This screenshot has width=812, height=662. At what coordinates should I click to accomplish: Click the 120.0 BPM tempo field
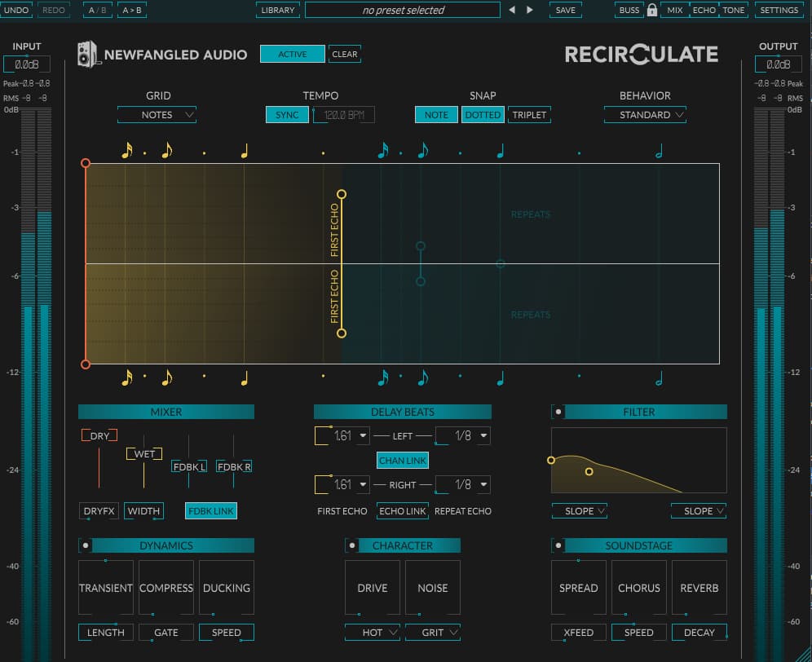click(344, 114)
